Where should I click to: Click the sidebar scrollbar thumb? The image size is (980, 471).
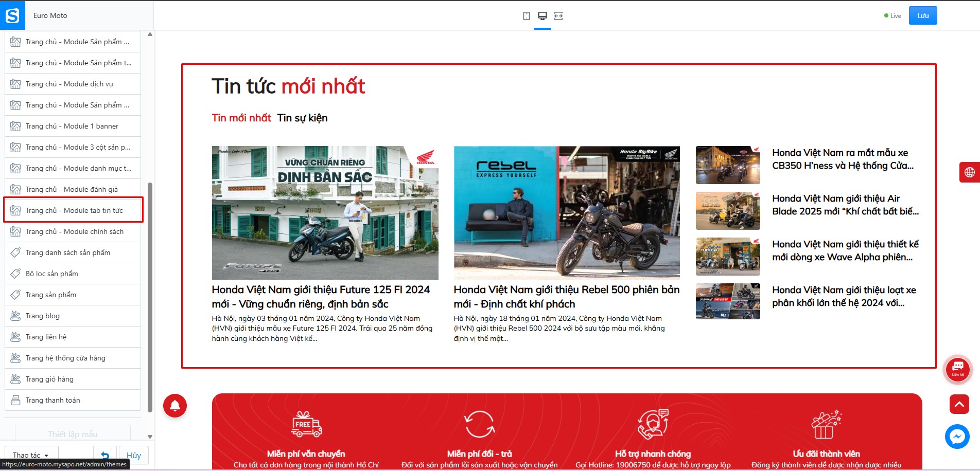point(150,297)
